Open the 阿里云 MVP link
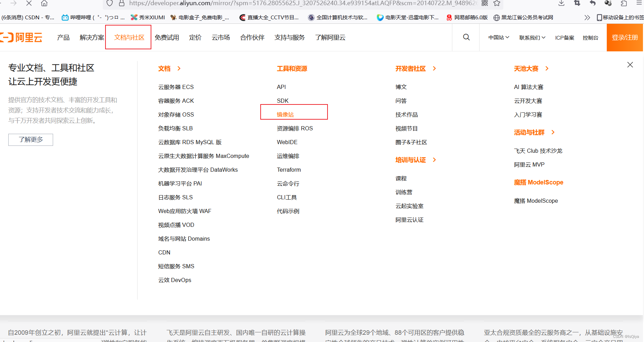644x342 pixels. [x=529, y=164]
